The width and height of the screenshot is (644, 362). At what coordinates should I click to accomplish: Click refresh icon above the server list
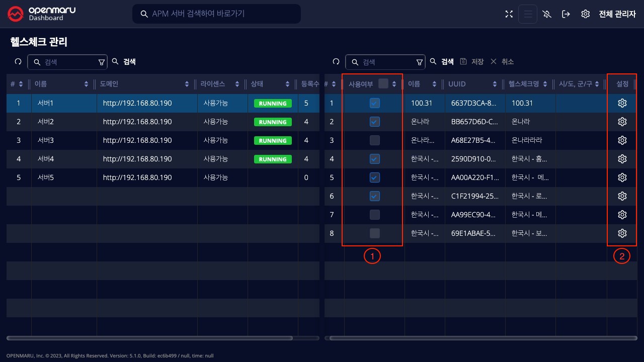[18, 62]
